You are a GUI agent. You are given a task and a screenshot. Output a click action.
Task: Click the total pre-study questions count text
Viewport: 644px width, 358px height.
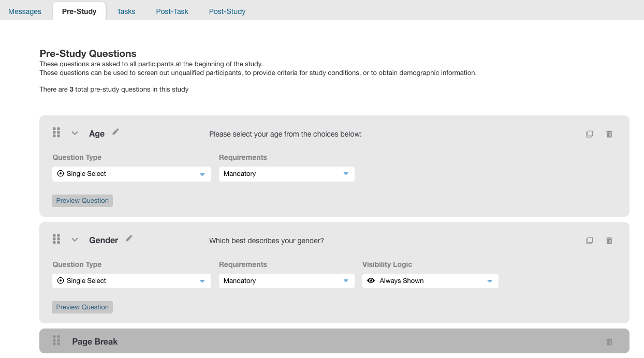[114, 90]
